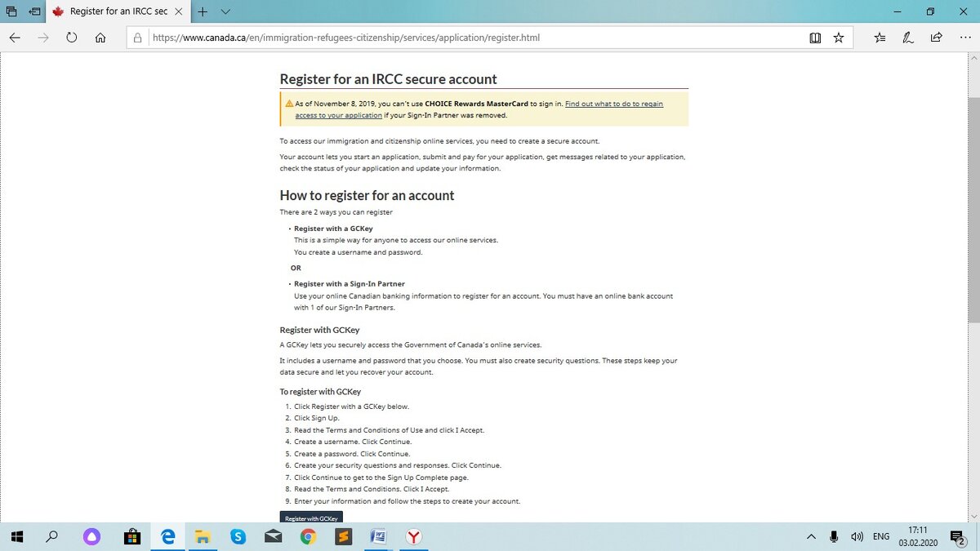Image resolution: width=980 pixels, height=551 pixels.
Task: Click the 'CHOICE Rewards MasterCard' bold text
Action: [476, 104]
